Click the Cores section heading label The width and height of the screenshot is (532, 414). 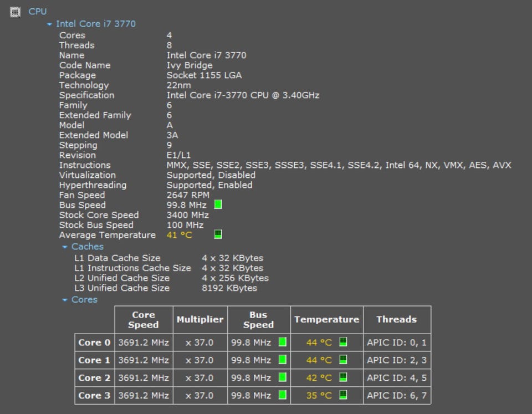tap(84, 300)
